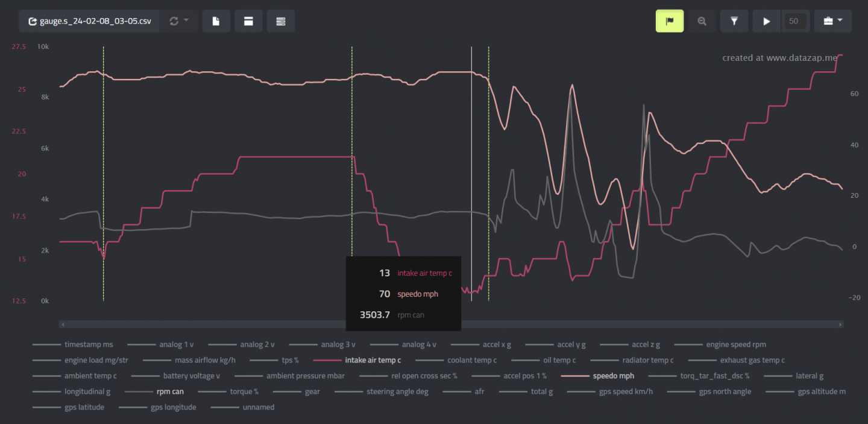Screen dimensions: 868x424
Task: Enable the coolant temp c series
Action: pyautogui.click(x=471, y=360)
